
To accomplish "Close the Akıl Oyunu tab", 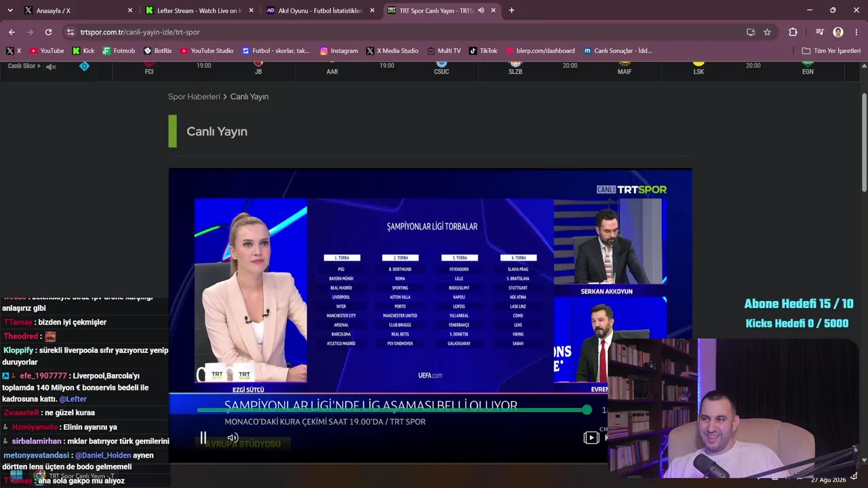I will (372, 10).
